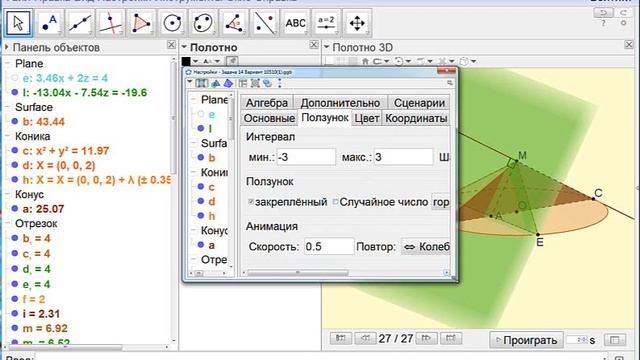Toggle visibility of surface b: 43.44
Screen dimensions: 640x360
(x=15, y=121)
